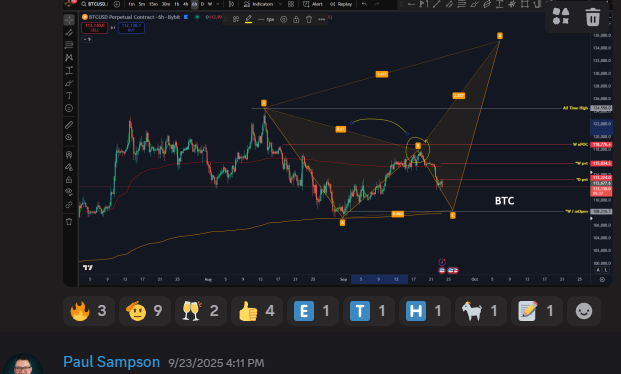Screen dimensions: 621x374
Task: Click the redo arrow in chart top bar
Action: click(377, 4)
